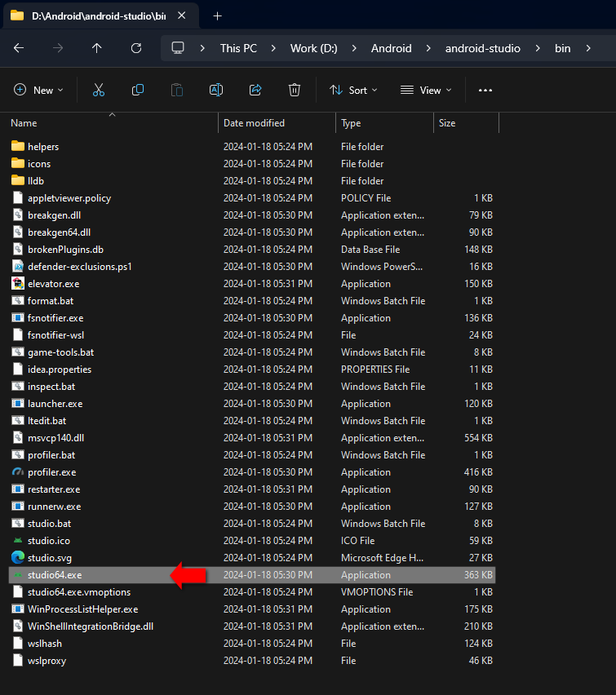Navigate up one folder level
The width and height of the screenshot is (616, 695).
(96, 48)
